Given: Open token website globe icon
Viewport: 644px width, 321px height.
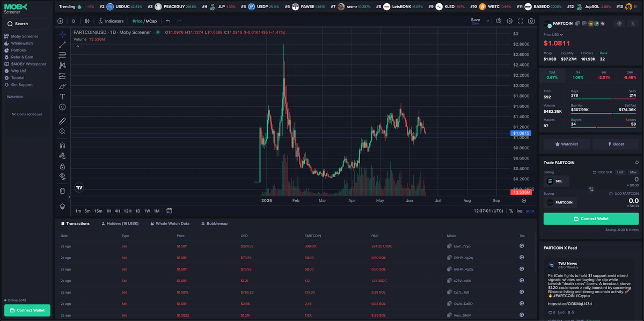Looking at the screenshot, I should (x=619, y=24).
